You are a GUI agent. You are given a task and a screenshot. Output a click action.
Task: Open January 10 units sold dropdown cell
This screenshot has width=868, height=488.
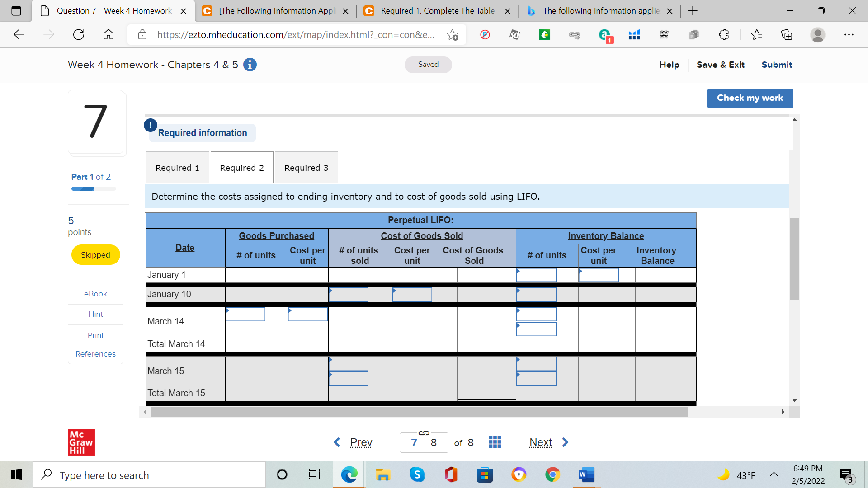coord(348,295)
